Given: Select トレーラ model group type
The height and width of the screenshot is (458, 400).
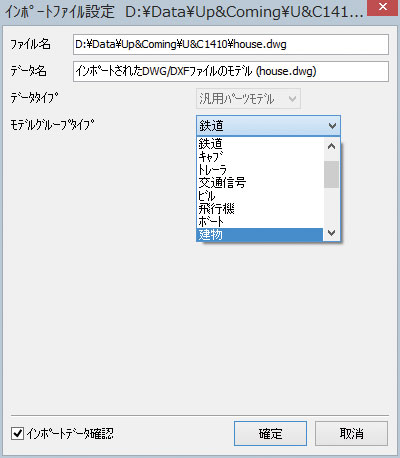Looking at the screenshot, I should click(260, 170).
